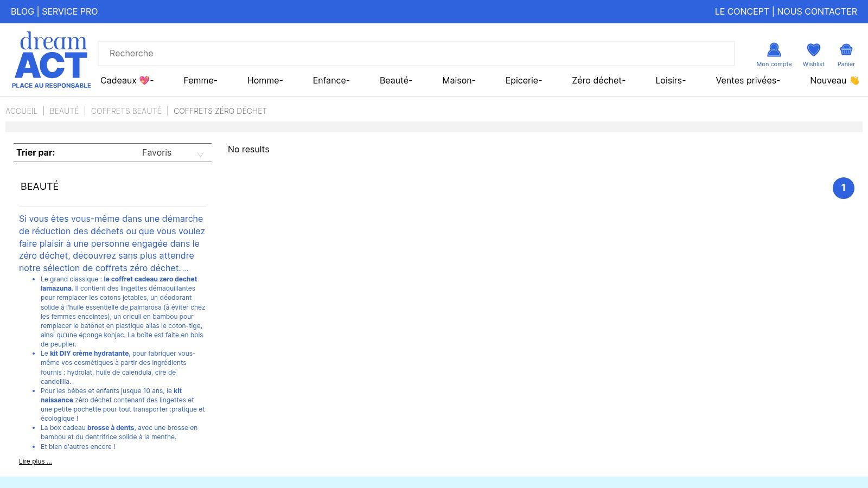Follow the kit DIY crème hydratante link
Screen dimensions: 868x488
[x=89, y=354]
